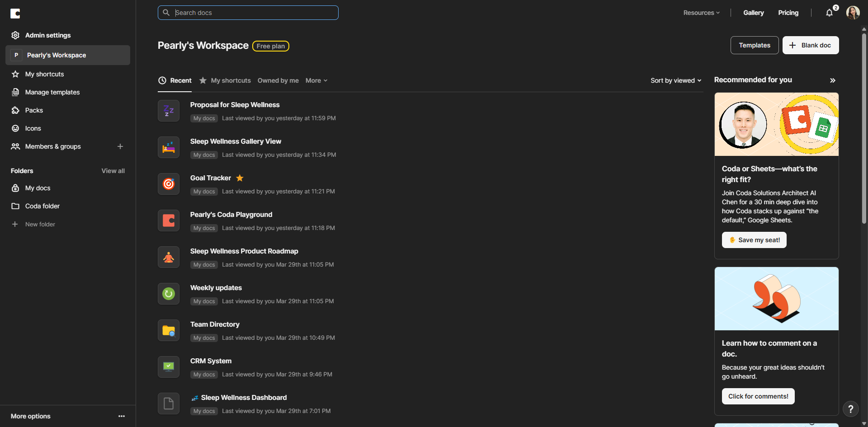
Task: Click the Templates button
Action: tap(755, 45)
